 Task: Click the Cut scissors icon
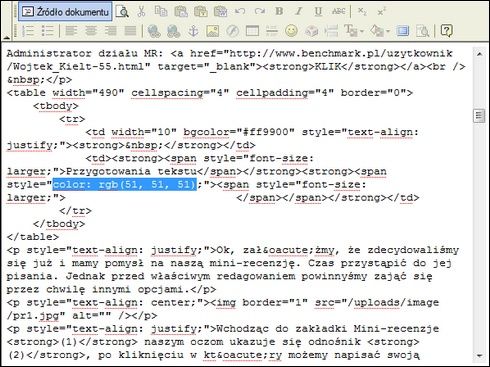pyautogui.click(x=142, y=12)
